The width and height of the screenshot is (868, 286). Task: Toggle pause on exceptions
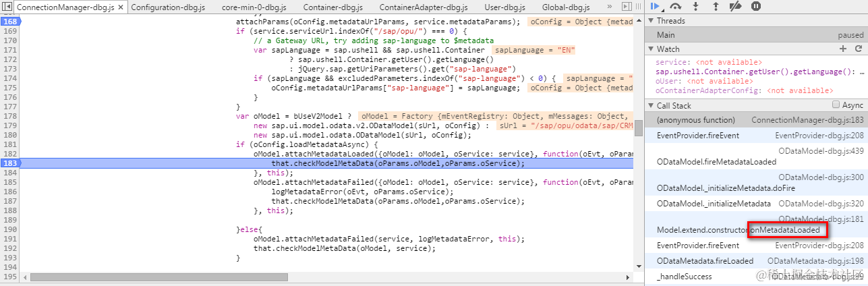tap(756, 6)
